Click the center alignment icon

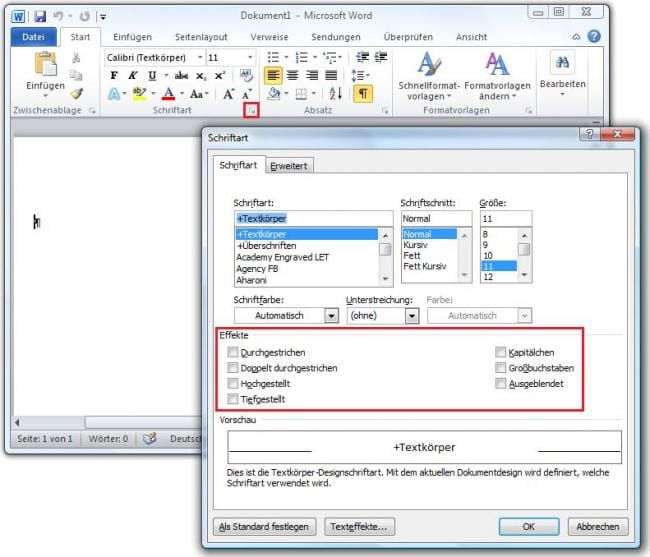click(293, 75)
